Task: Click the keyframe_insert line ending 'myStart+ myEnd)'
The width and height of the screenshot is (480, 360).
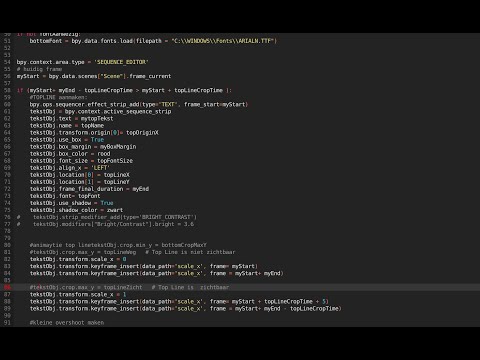Action: [x=156, y=273]
